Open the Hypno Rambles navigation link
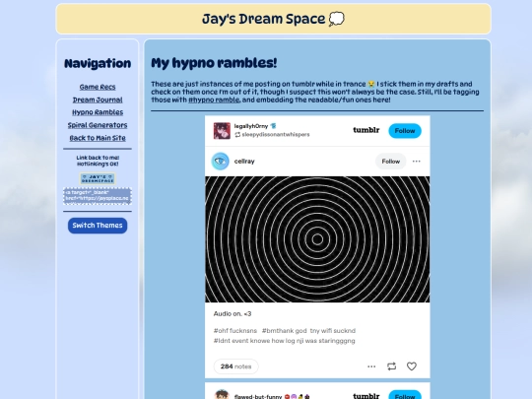The image size is (532, 399). click(98, 112)
